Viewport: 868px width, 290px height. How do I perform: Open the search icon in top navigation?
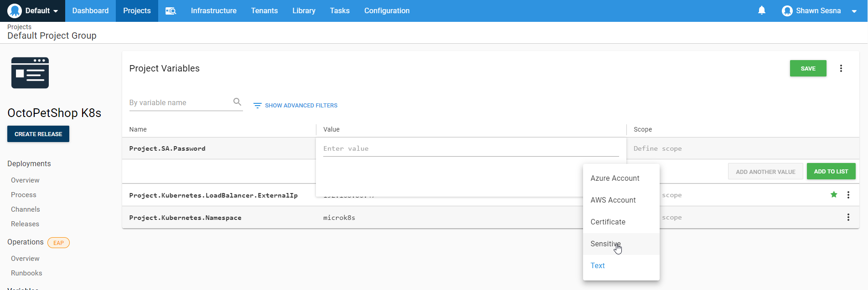click(x=170, y=11)
